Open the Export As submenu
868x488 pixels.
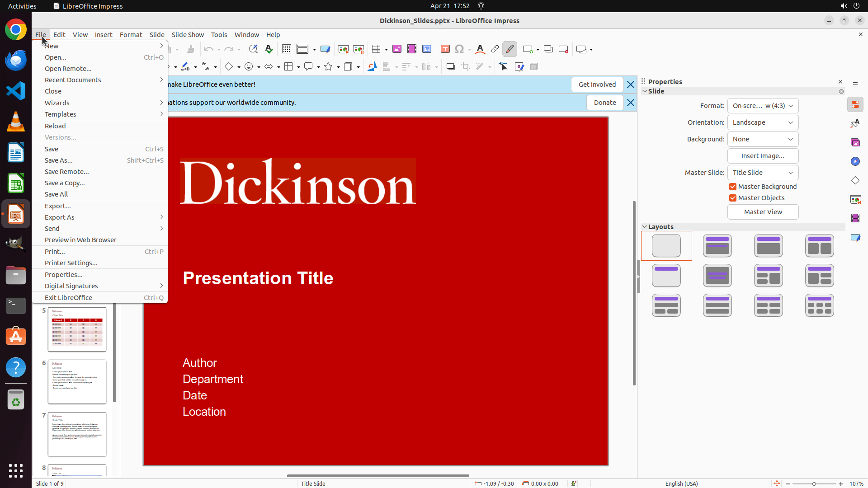pos(60,217)
